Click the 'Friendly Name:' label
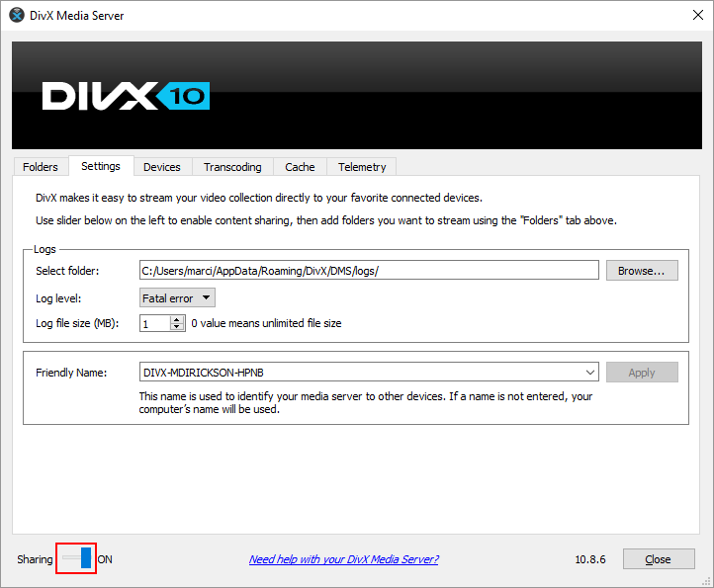 point(71,373)
